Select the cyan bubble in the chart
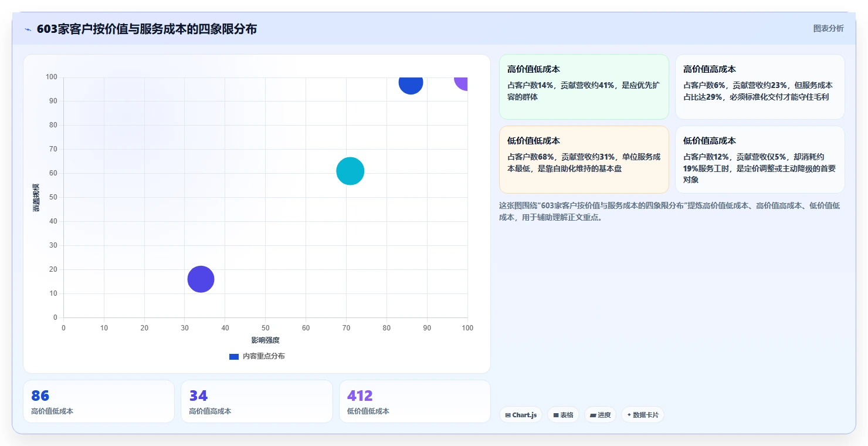 [350, 171]
